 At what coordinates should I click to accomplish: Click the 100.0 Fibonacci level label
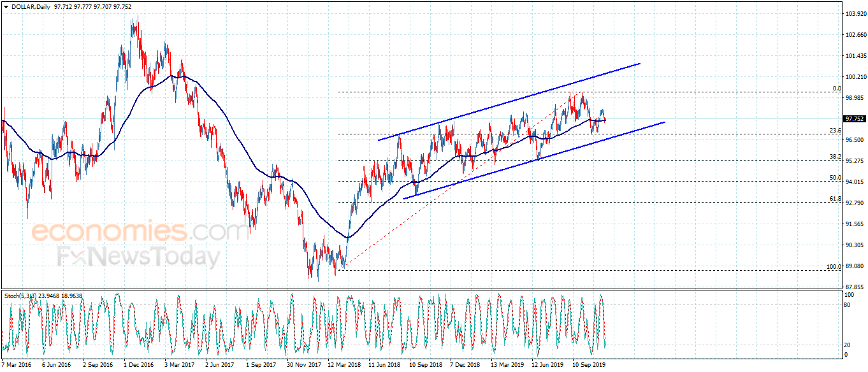pyautogui.click(x=834, y=266)
